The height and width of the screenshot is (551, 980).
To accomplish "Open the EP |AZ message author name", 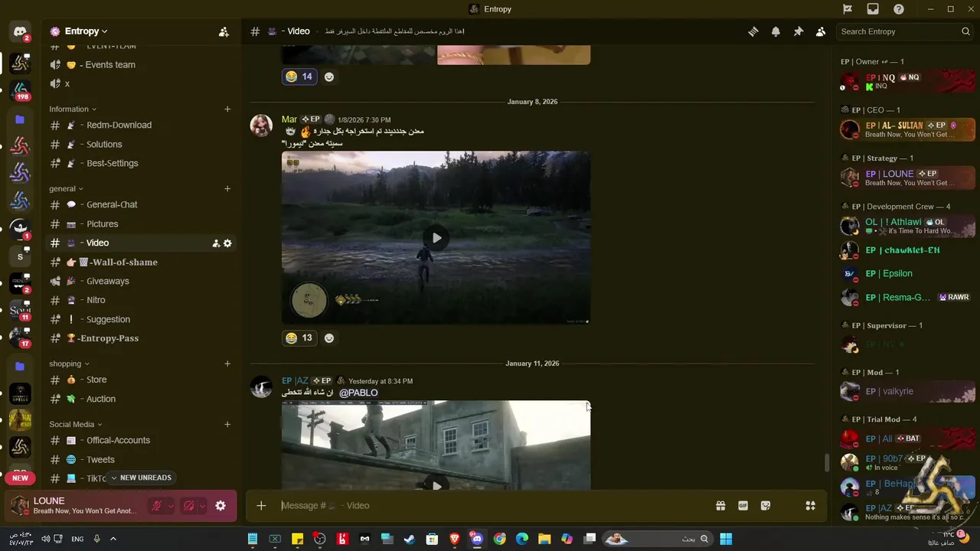I will click(295, 381).
